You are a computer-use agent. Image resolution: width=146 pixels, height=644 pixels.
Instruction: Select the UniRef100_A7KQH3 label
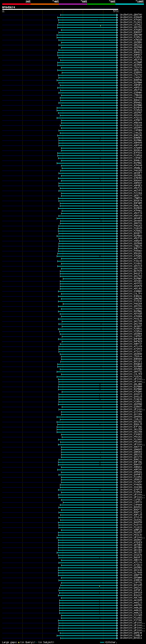pos(131,30)
